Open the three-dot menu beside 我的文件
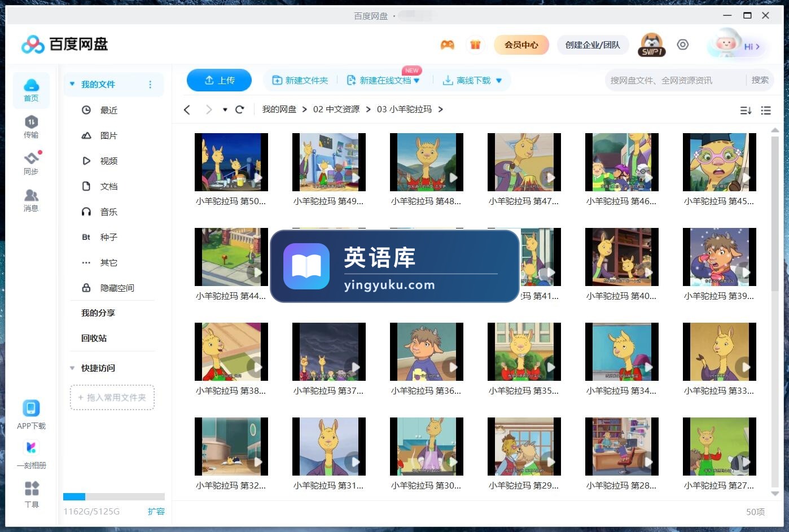Screen dimensions: 789x532 [x=150, y=85]
